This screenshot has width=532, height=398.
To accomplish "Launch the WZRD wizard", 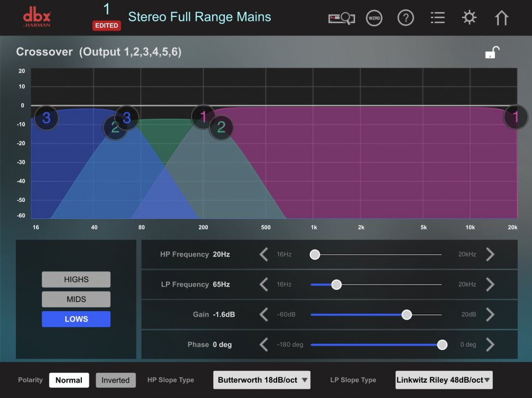I will (x=374, y=18).
